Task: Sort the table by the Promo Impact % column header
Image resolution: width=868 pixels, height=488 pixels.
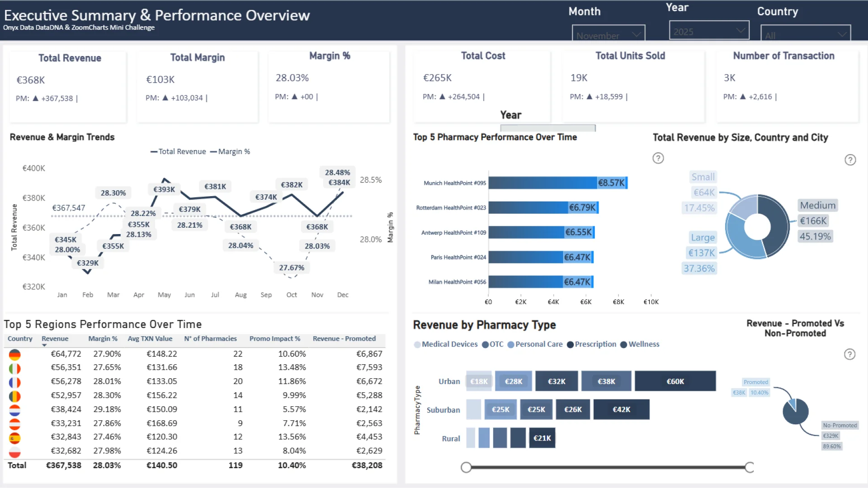Action: pos(274,338)
